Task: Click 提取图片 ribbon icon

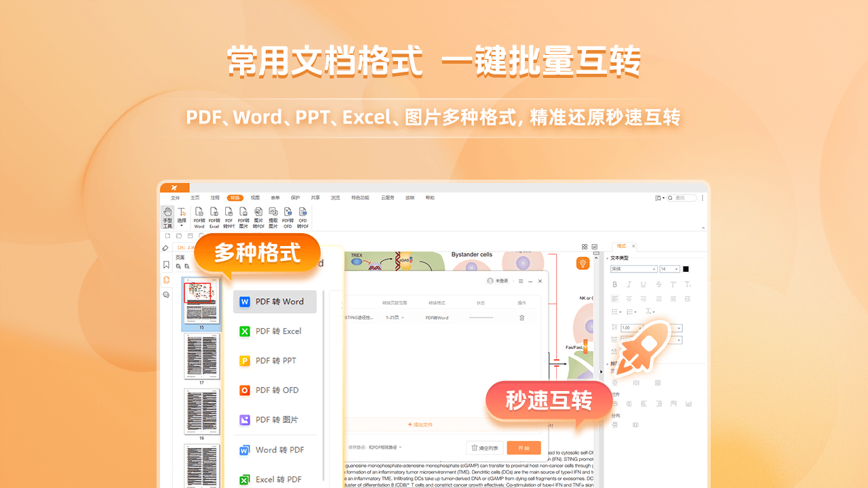Action: coord(273,218)
